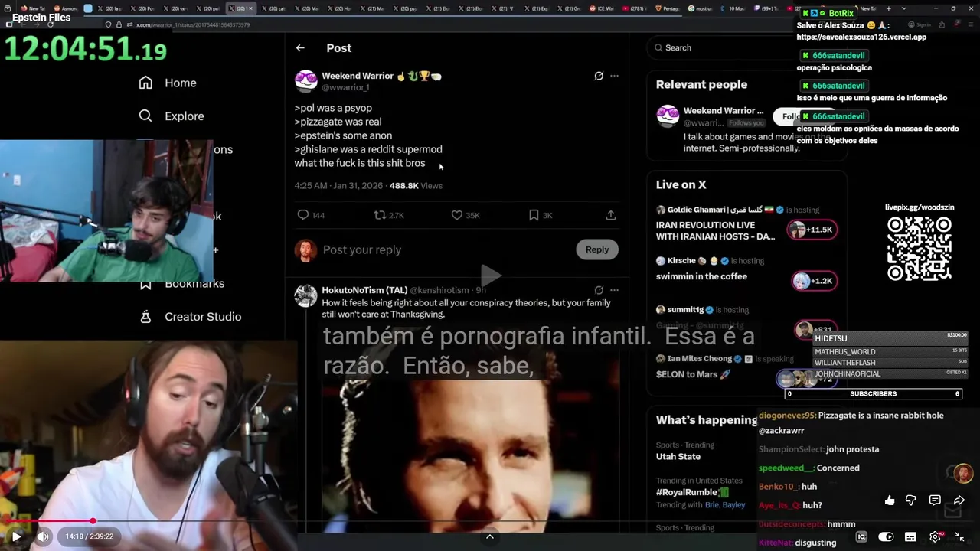Open the channel avatar overlay above share icons
This screenshot has width=980, height=551.
[963, 473]
